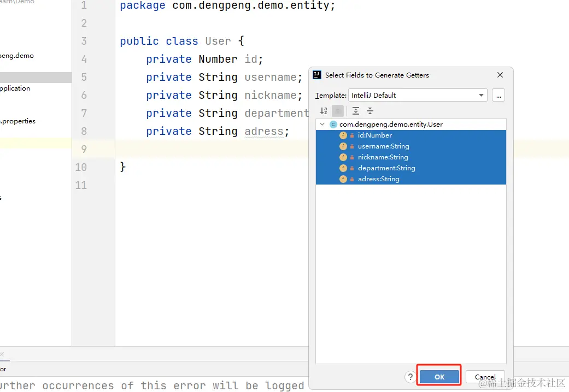Click the closing brace on line 10
The width and height of the screenshot is (569, 392).
point(123,167)
